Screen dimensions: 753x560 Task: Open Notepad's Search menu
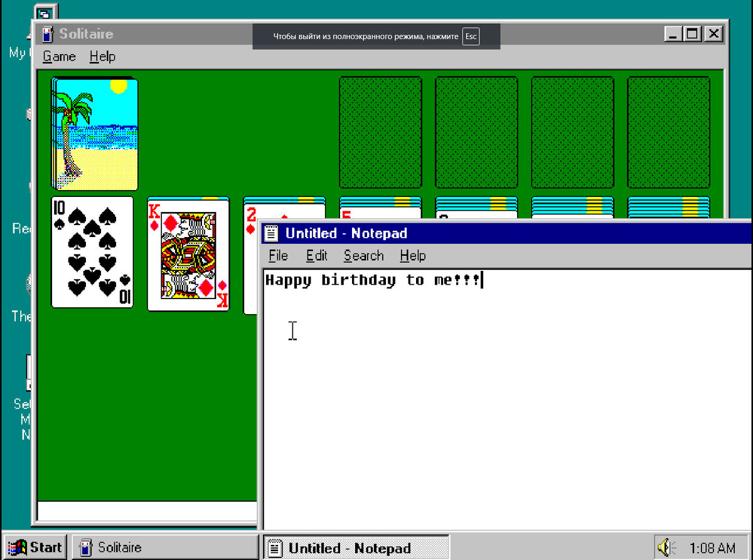point(363,255)
